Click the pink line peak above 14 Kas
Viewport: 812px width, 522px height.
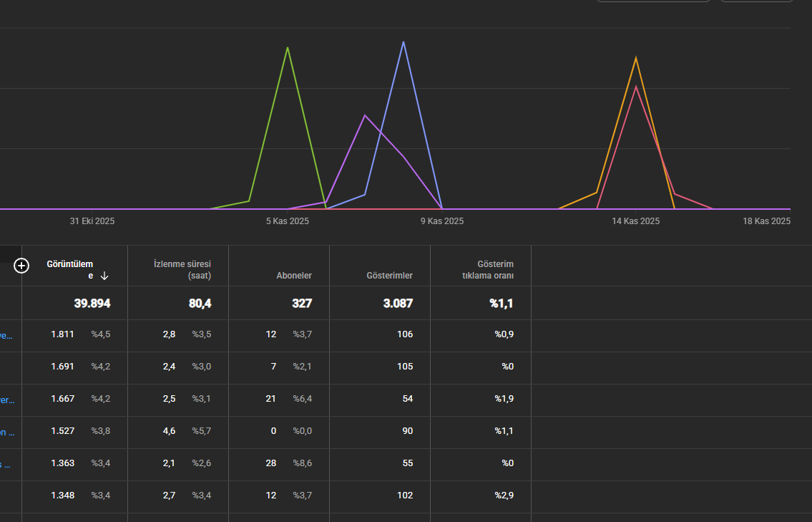point(636,87)
